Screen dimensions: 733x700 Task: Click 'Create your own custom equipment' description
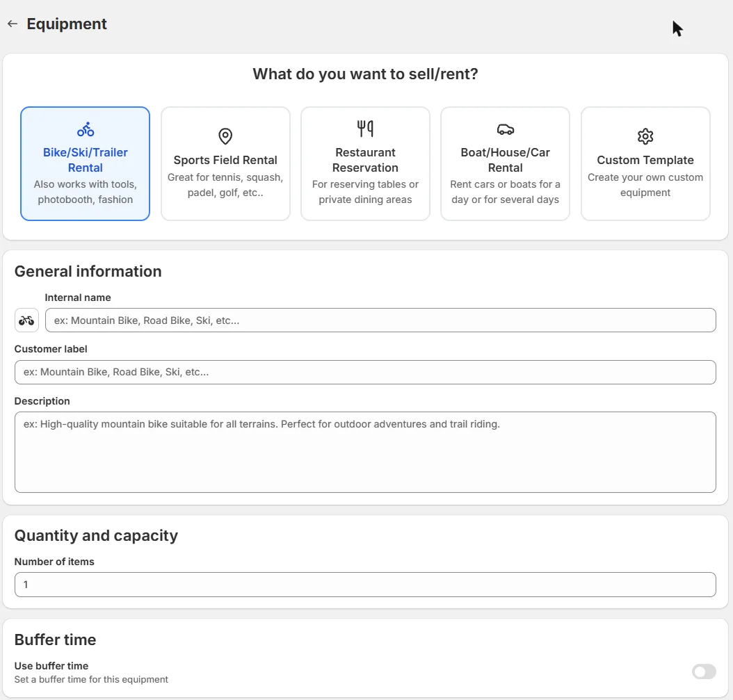(645, 185)
